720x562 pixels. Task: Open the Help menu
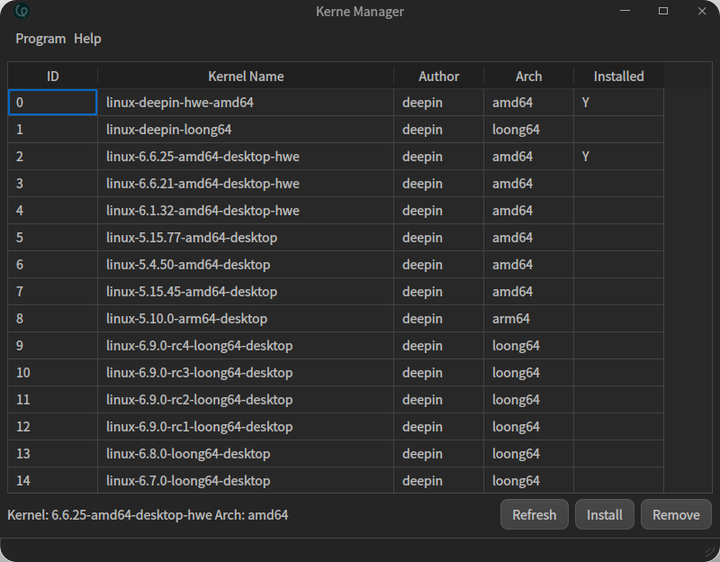pos(88,38)
